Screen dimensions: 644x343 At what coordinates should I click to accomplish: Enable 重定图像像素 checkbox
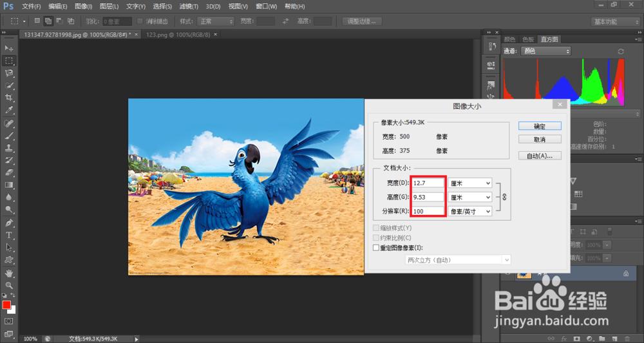(x=376, y=248)
